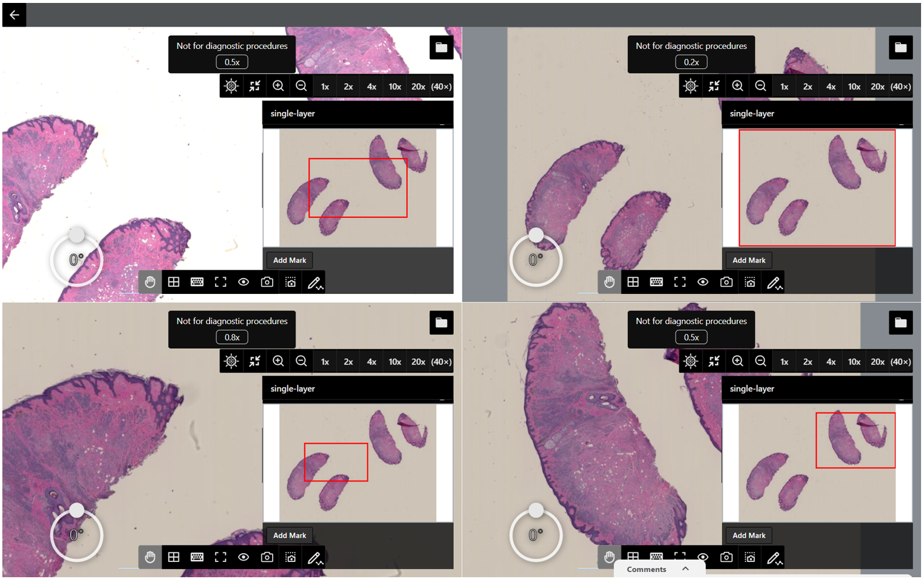Click rotation dial knob in top-left viewer
The width and height of the screenshot is (924, 579).
(77, 234)
